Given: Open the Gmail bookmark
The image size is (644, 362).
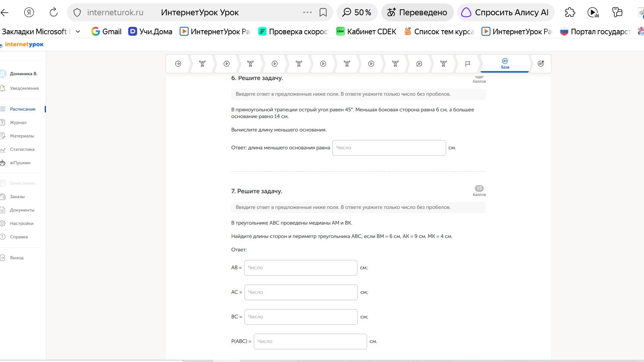Looking at the screenshot, I should (x=107, y=32).
